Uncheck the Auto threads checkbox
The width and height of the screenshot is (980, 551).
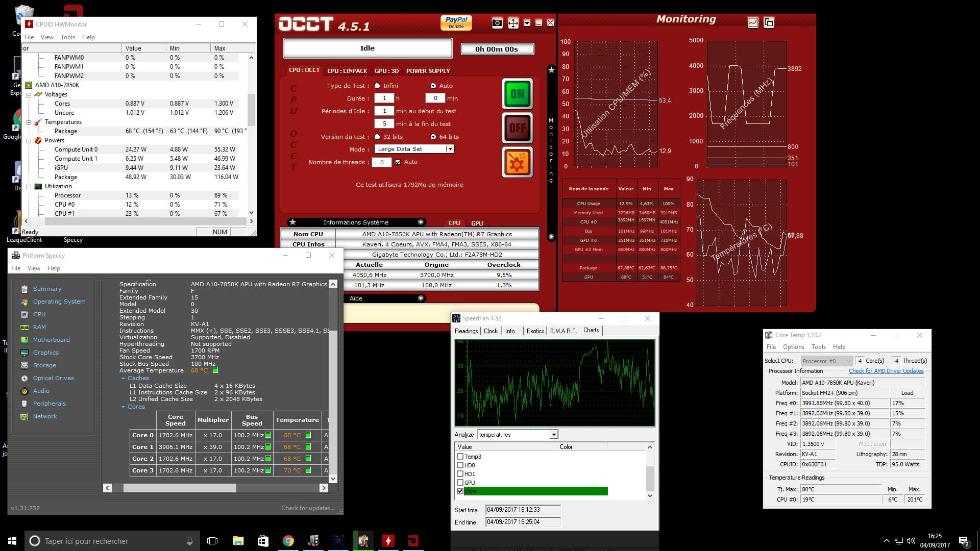[x=398, y=162]
